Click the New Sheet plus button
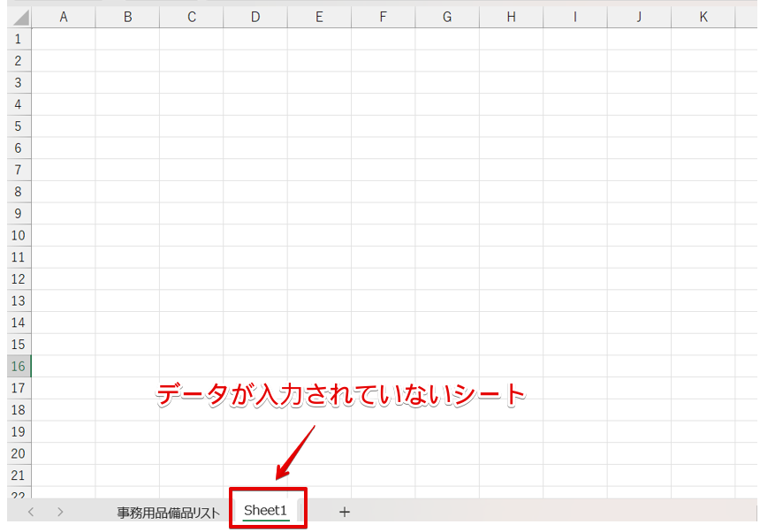The width and height of the screenshot is (760, 532). (x=344, y=512)
